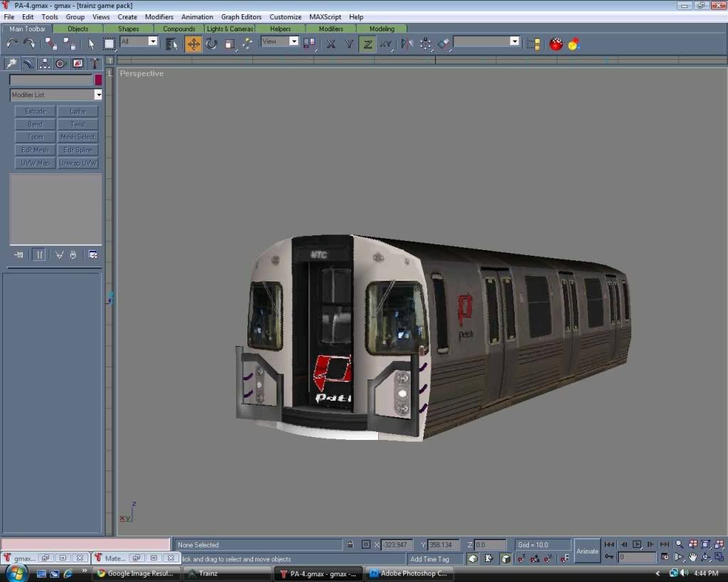Toggle restrict to X axis
The height and width of the screenshot is (582, 728).
(x=331, y=44)
